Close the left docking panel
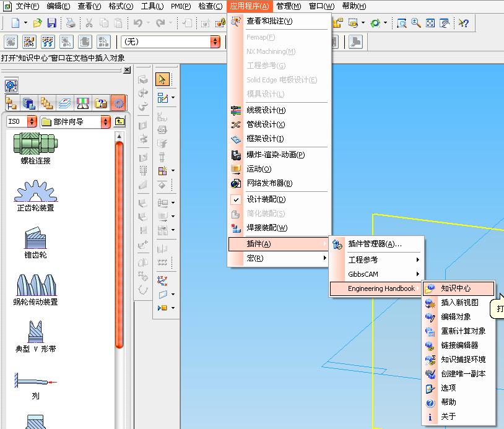Screen dimensions: 504x429 click(x=127, y=70)
